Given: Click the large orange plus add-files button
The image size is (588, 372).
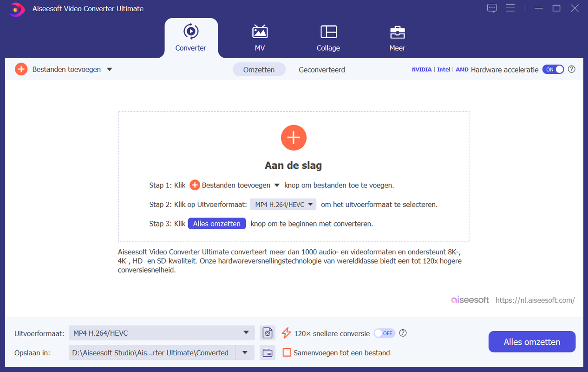Looking at the screenshot, I should [294, 138].
